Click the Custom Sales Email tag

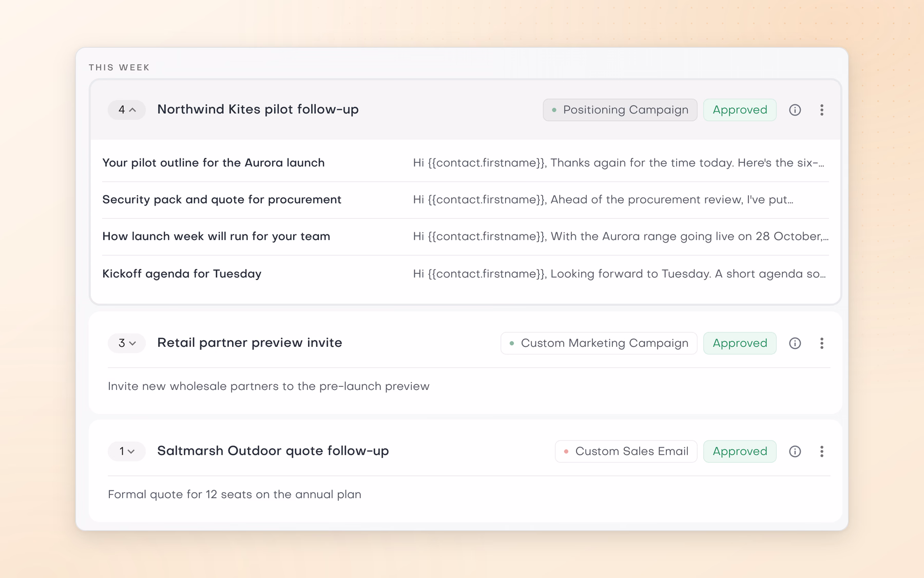pos(626,451)
